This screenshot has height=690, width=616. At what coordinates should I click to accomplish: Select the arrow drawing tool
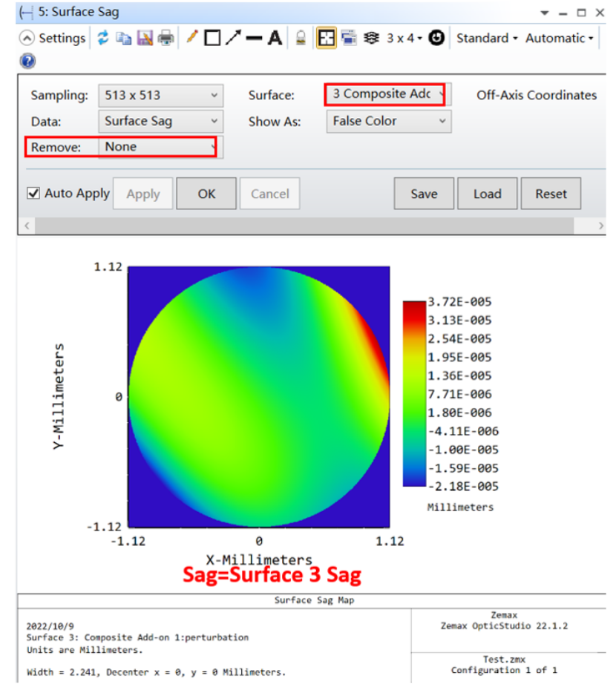click(233, 38)
